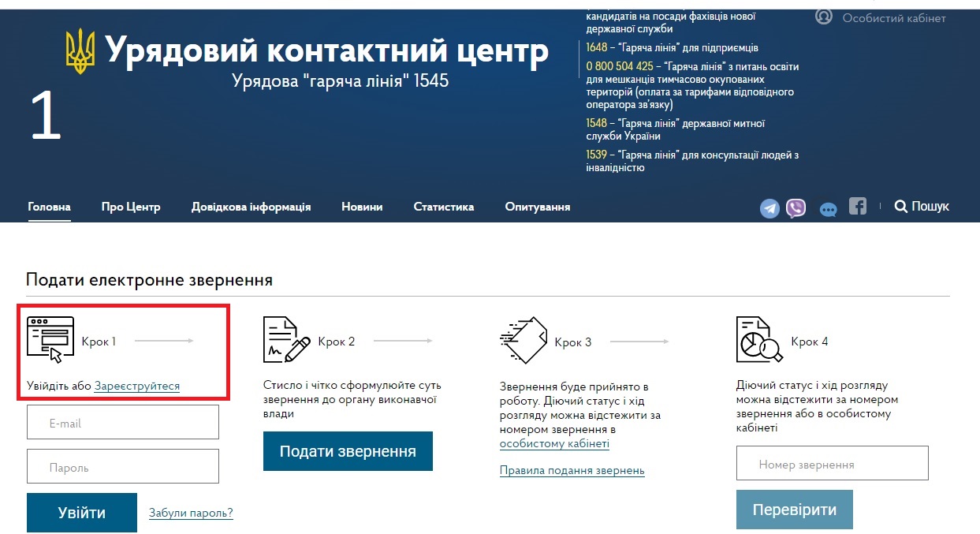Click the Ukrainian trident emblem logo
This screenshot has width=980, height=534.
(x=80, y=52)
